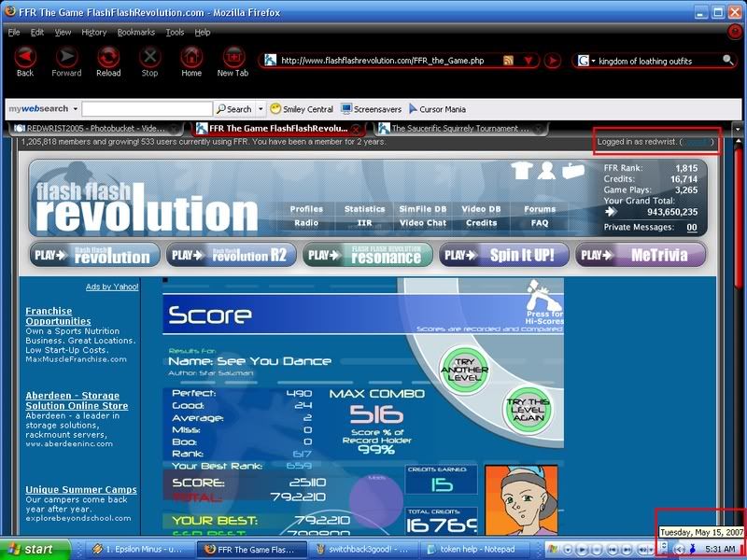Click the Play Spin It UP! button
Image resolution: width=747 pixels, height=560 pixels.
(504, 254)
